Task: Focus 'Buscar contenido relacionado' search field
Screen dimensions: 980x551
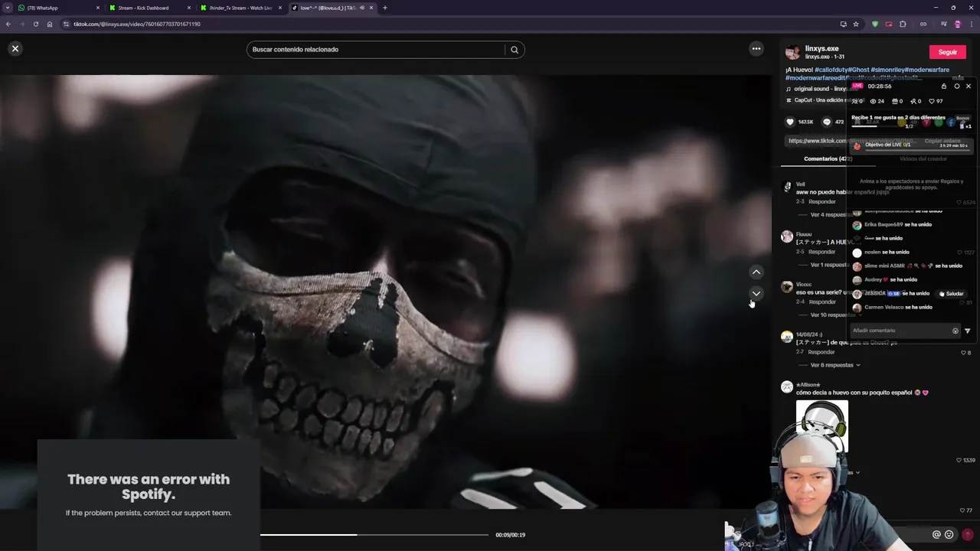Action: pos(377,50)
